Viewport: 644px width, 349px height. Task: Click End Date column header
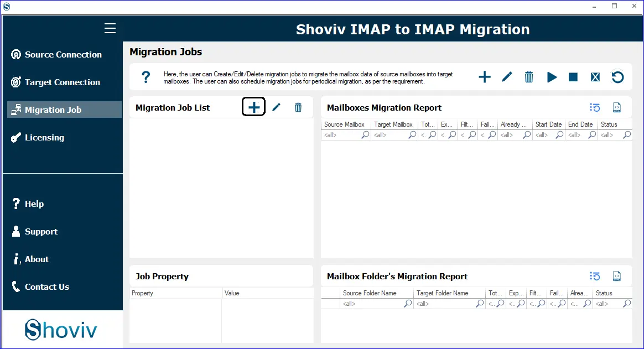[x=581, y=124]
